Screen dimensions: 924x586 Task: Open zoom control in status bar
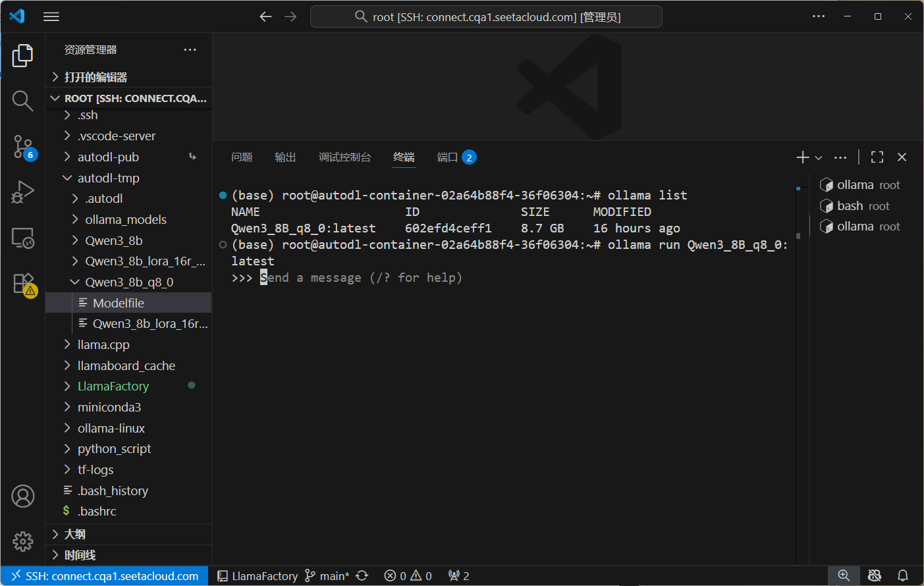tap(844, 576)
